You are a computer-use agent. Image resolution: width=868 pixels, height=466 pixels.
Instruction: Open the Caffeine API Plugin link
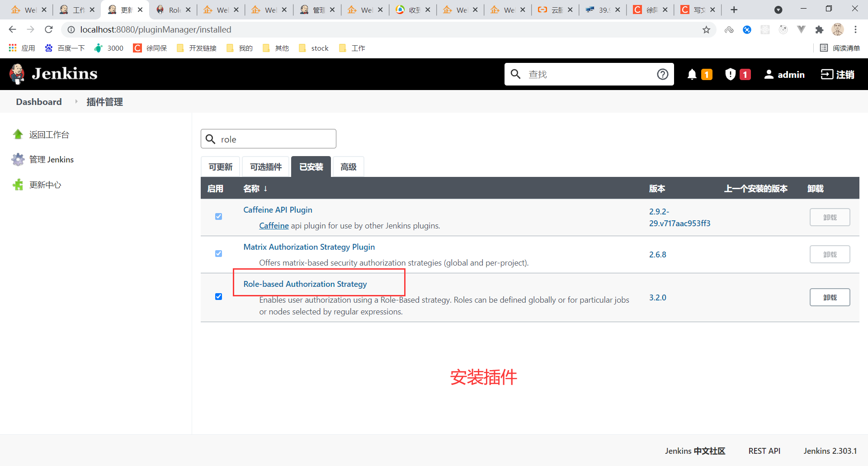tap(278, 210)
